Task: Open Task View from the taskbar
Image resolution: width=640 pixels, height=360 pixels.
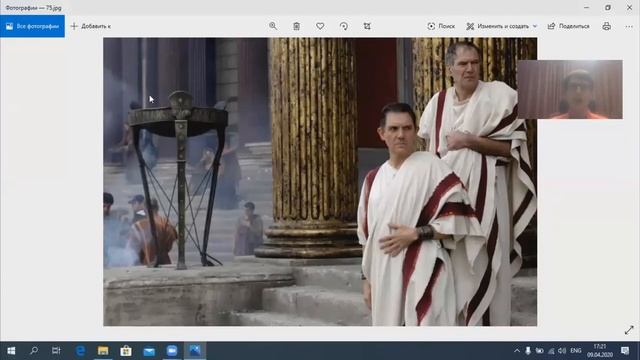Action: click(56, 351)
